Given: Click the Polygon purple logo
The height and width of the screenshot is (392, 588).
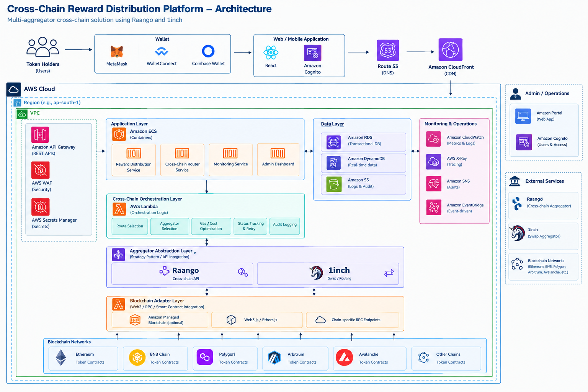Looking at the screenshot, I should click(x=205, y=357).
